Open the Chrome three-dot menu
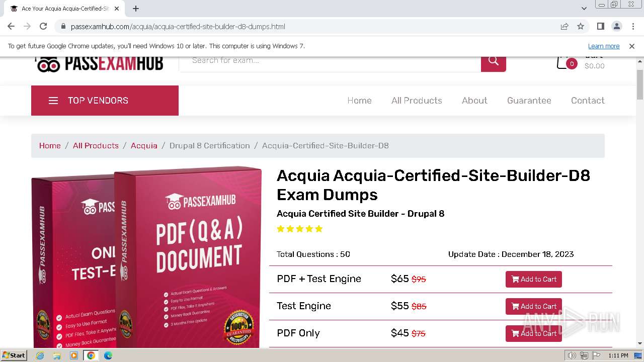This screenshot has height=362, width=644. (632, 26)
